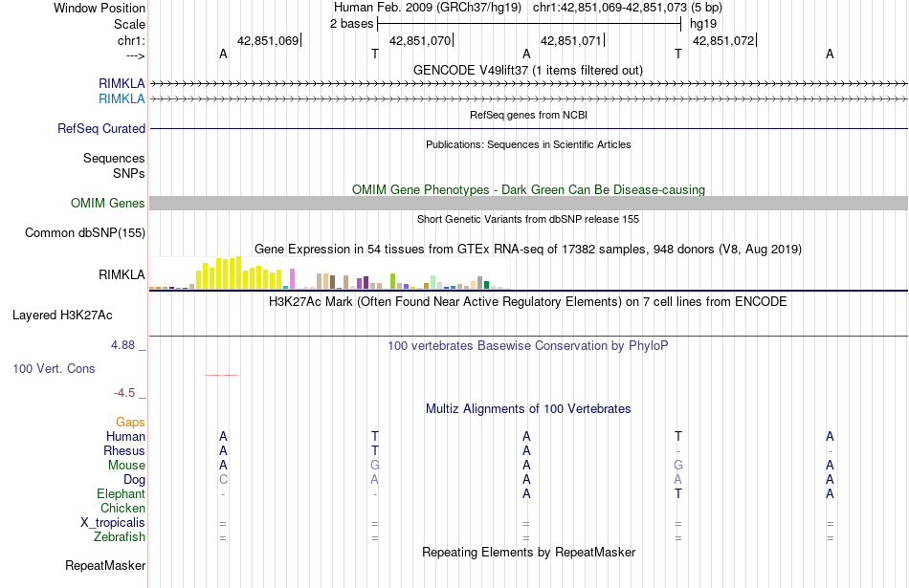The image size is (909, 588).
Task: Click the Elephant species label
Action: [x=122, y=493]
